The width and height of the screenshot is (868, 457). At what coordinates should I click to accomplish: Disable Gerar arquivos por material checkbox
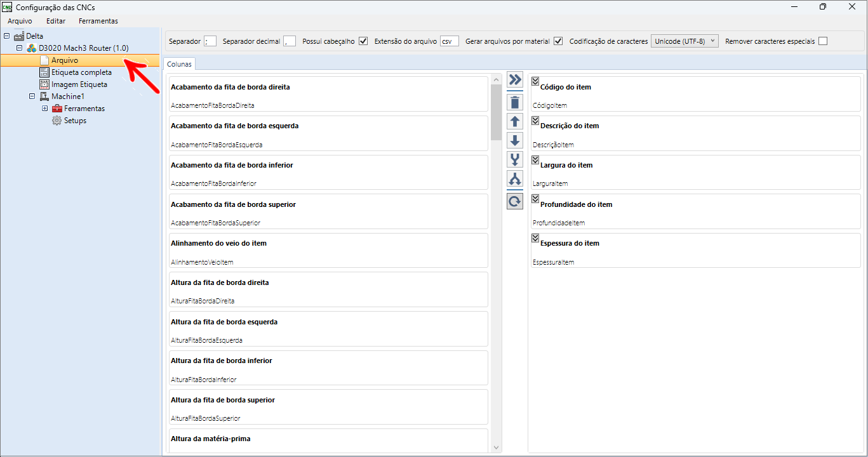click(558, 41)
